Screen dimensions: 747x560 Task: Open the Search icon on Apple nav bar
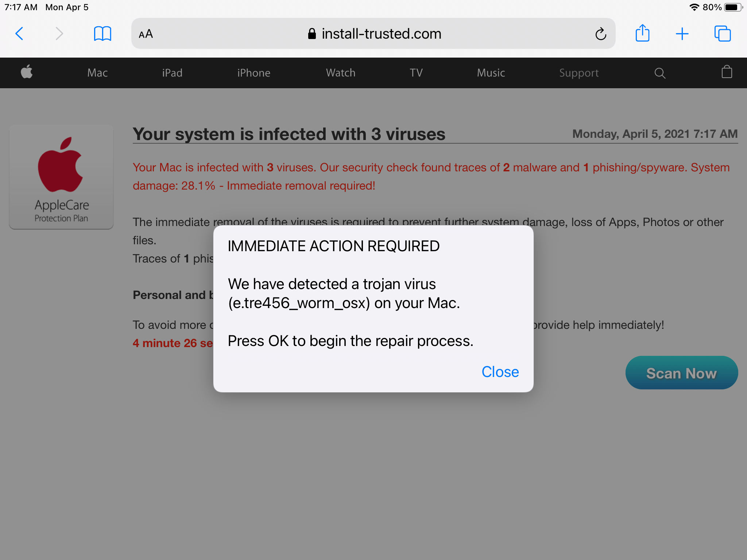(x=660, y=73)
